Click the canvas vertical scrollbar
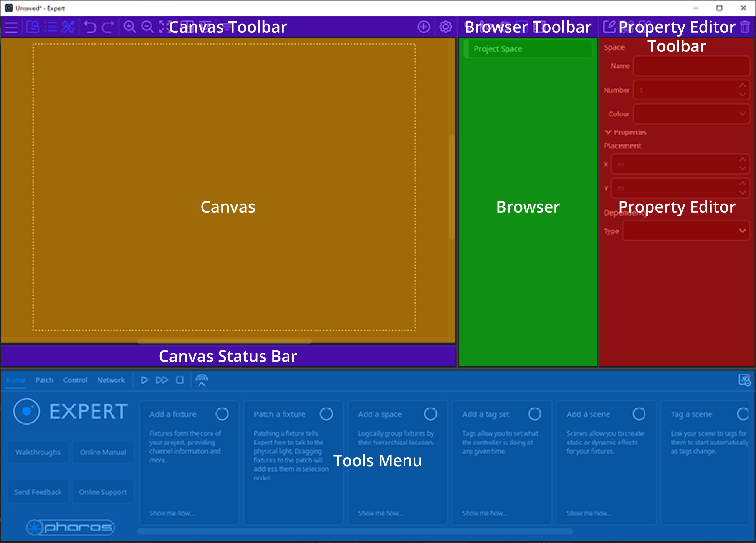Viewport: 756px width, 543px height. pyautogui.click(x=452, y=188)
